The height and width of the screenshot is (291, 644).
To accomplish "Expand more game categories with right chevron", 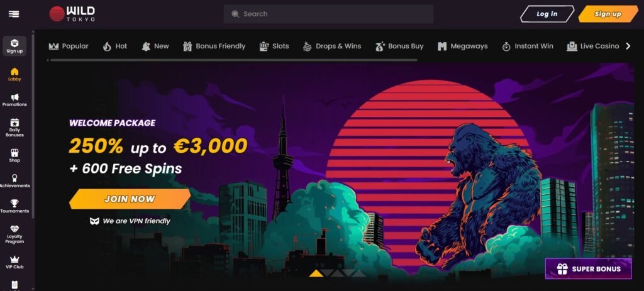I will 628,46.
